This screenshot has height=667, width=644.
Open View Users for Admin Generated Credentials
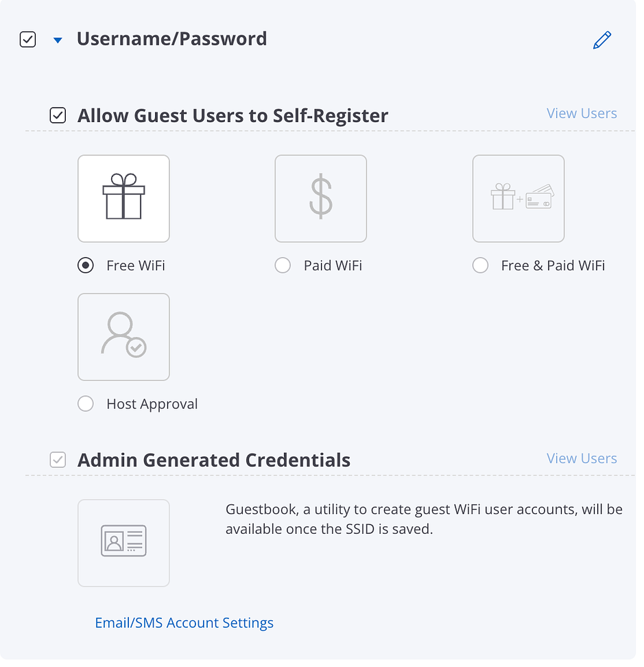pyautogui.click(x=582, y=458)
